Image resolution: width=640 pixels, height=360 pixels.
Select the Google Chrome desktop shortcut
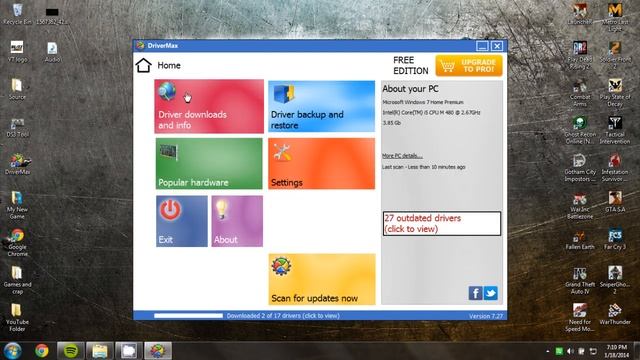tap(17, 242)
